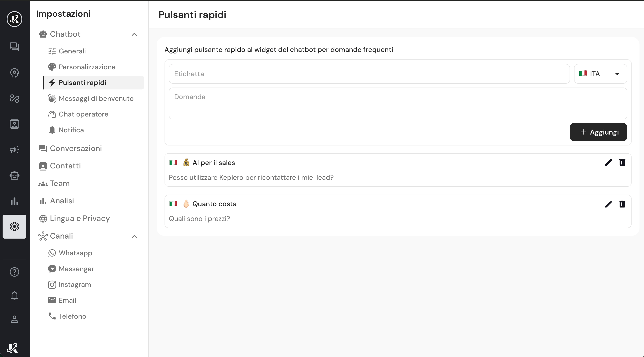Delete the 'Quanto costa' quick button

pyautogui.click(x=622, y=204)
